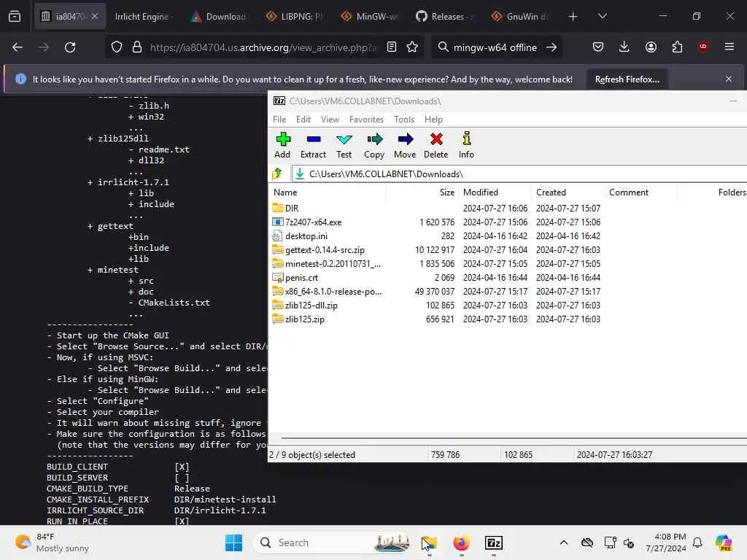This screenshot has width=747, height=560.
Task: Click the Firefox URL address field
Action: [263, 47]
